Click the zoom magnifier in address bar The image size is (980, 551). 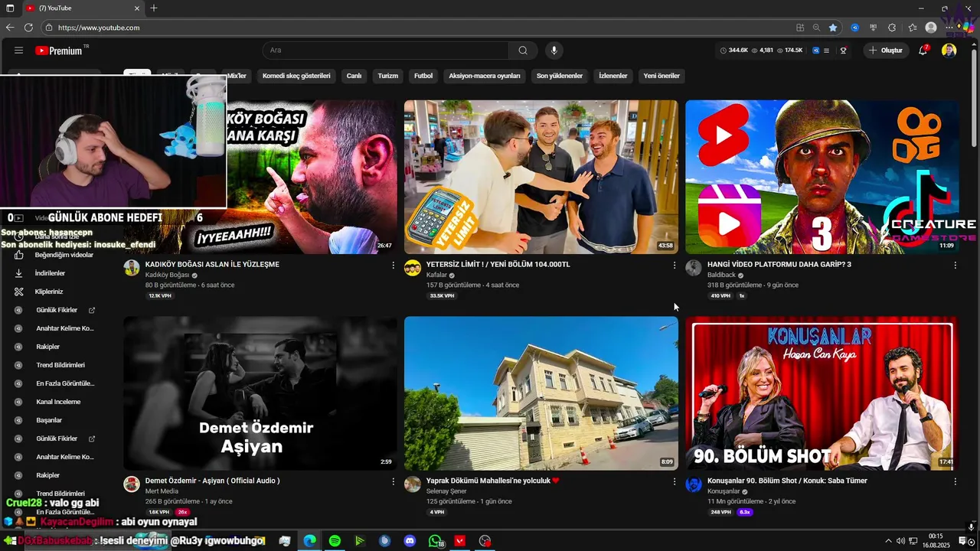(x=817, y=28)
